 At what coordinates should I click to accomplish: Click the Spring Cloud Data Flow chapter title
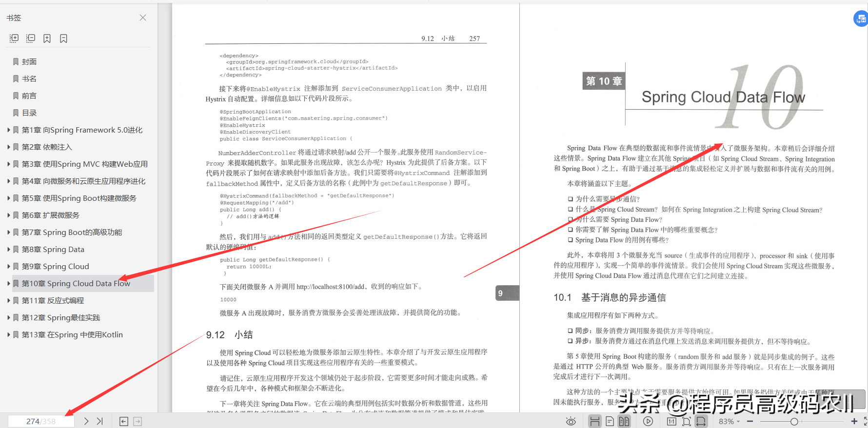[723, 97]
